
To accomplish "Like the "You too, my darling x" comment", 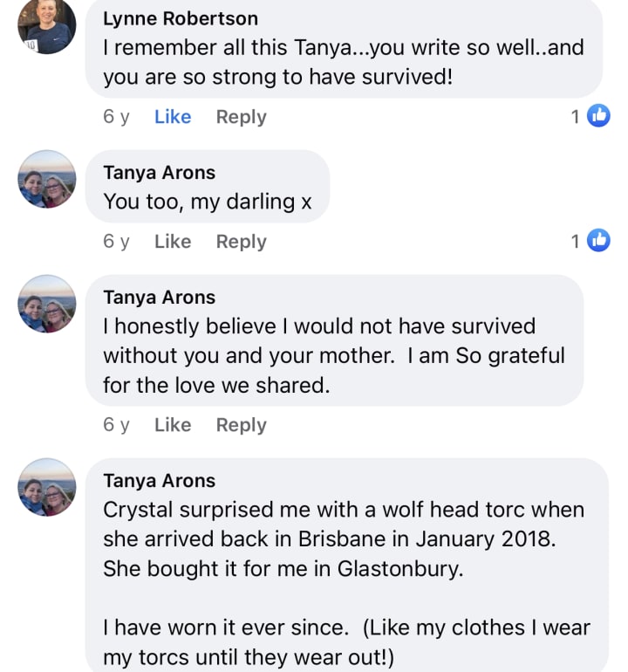I will click(173, 241).
